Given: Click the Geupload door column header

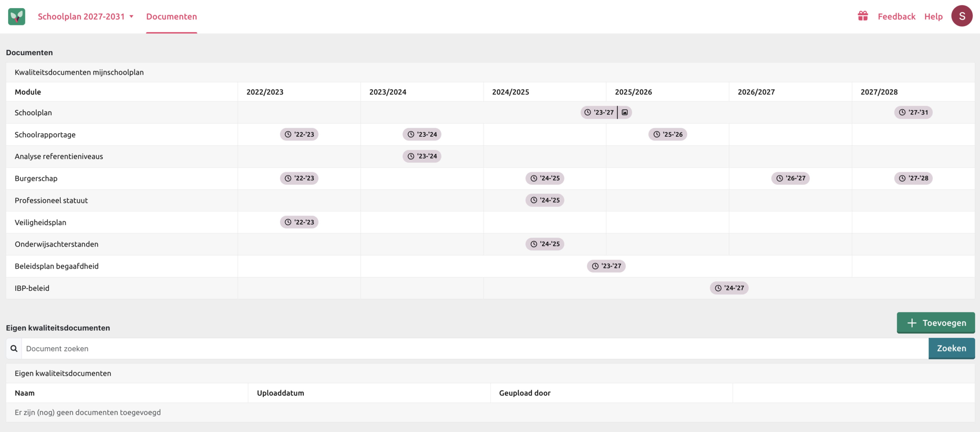Looking at the screenshot, I should [x=525, y=393].
